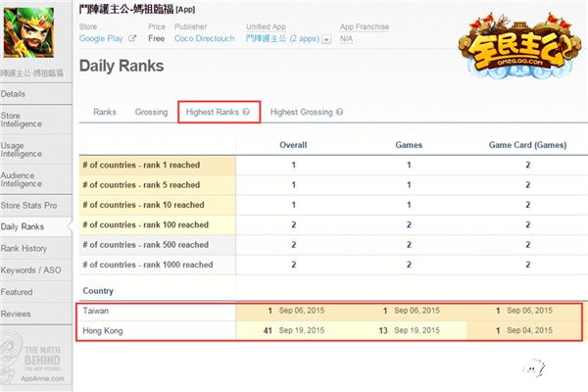588x392 pixels.
Task: Click the Taiwan country row
Action: [329, 311]
